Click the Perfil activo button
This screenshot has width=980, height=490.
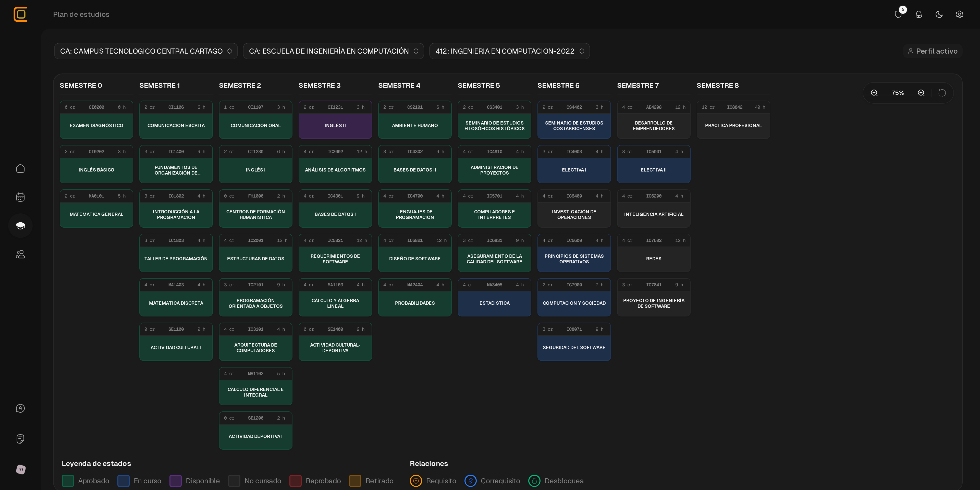click(x=933, y=51)
